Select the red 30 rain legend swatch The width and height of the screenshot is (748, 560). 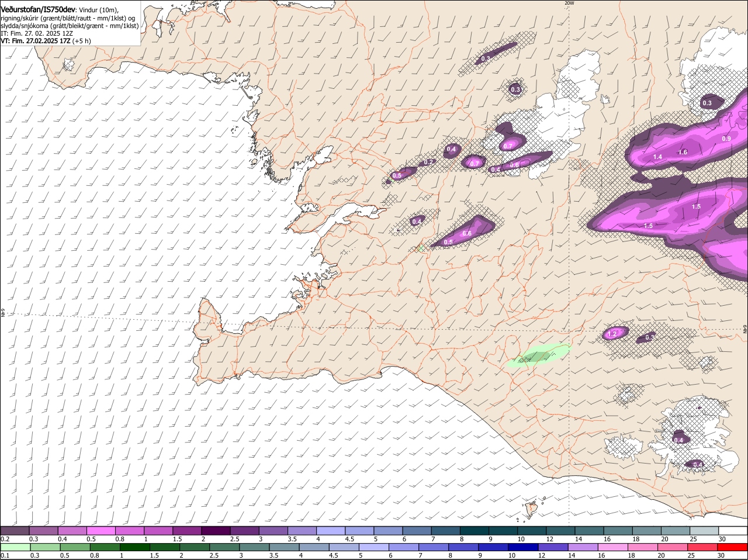point(732,547)
